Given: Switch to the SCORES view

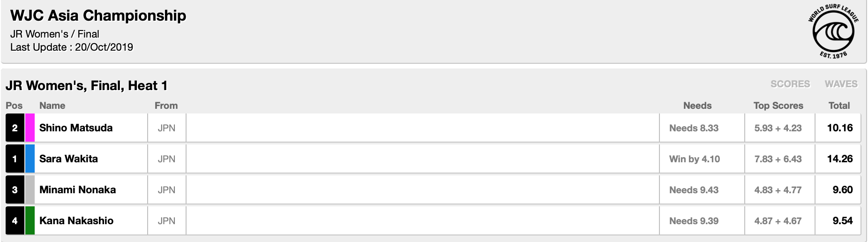Looking at the screenshot, I should pyautogui.click(x=790, y=84).
